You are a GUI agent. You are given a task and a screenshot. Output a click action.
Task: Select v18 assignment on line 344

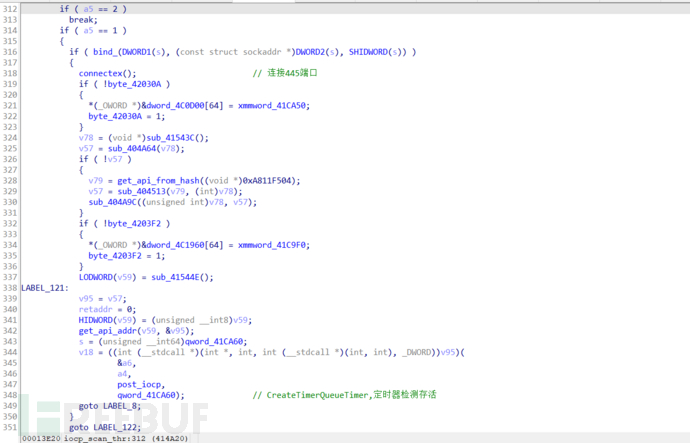86,352
